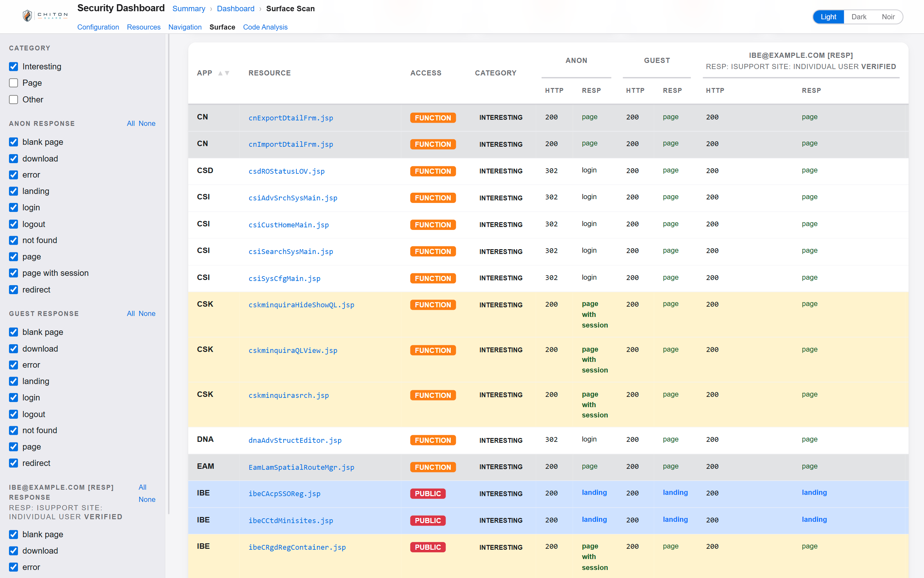924x578 pixels.
Task: Open cskminquirasrch.jsp resource
Action: coord(289,395)
